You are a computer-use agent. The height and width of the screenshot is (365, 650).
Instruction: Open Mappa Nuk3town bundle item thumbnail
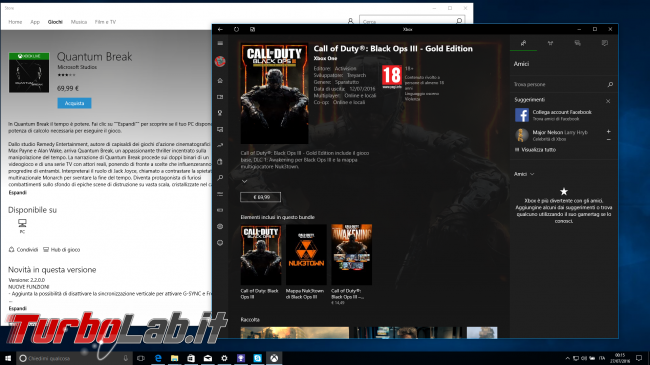306,255
